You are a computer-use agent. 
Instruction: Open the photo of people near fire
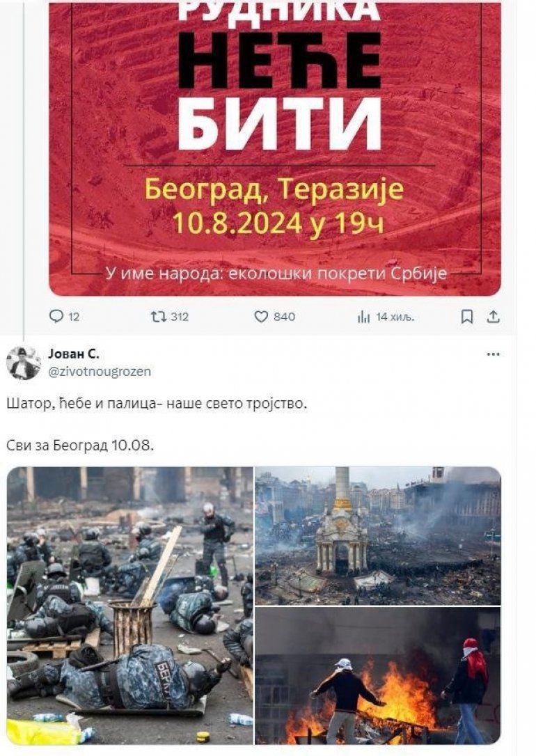click(378, 675)
